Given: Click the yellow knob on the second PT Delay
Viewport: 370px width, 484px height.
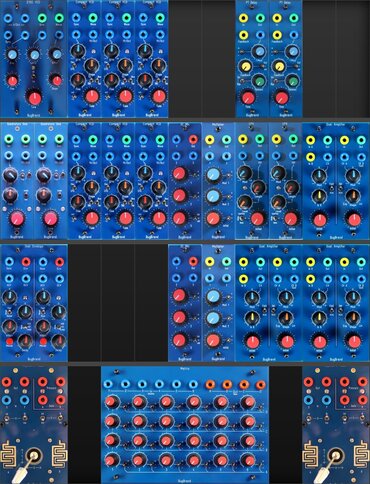Looking at the screenshot, I should tap(279, 67).
